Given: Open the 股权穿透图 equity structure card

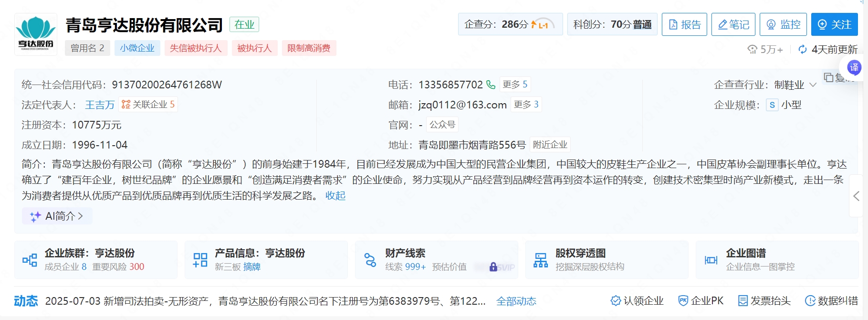Looking at the screenshot, I should point(606,259).
